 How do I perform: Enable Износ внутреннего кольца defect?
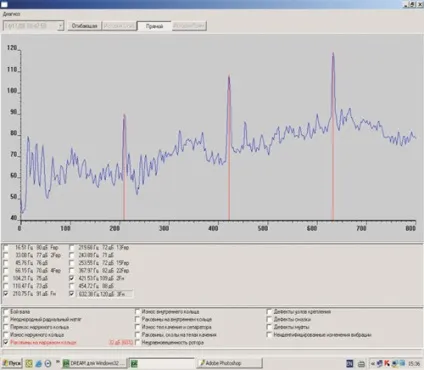(x=137, y=312)
